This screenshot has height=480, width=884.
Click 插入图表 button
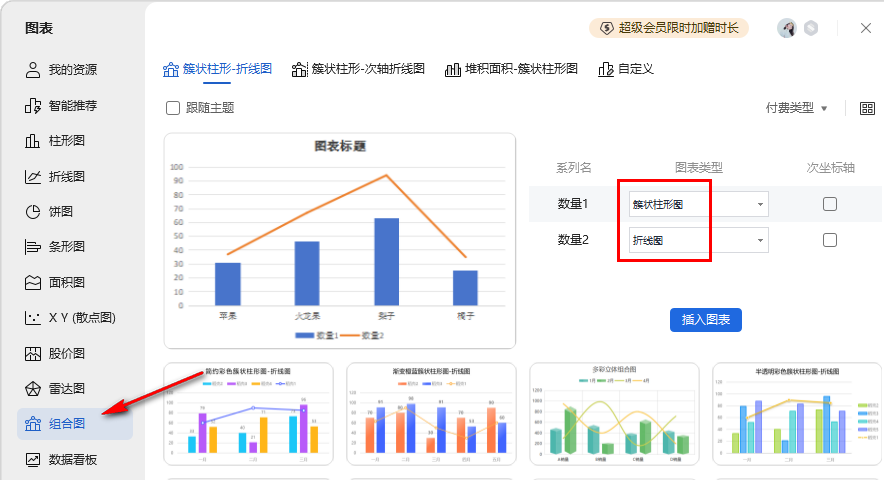[706, 320]
